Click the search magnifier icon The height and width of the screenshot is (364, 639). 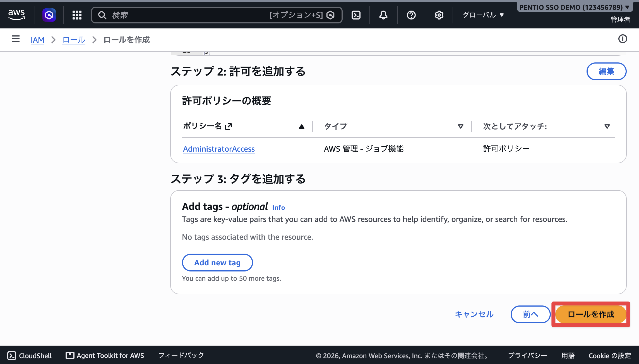[102, 15]
